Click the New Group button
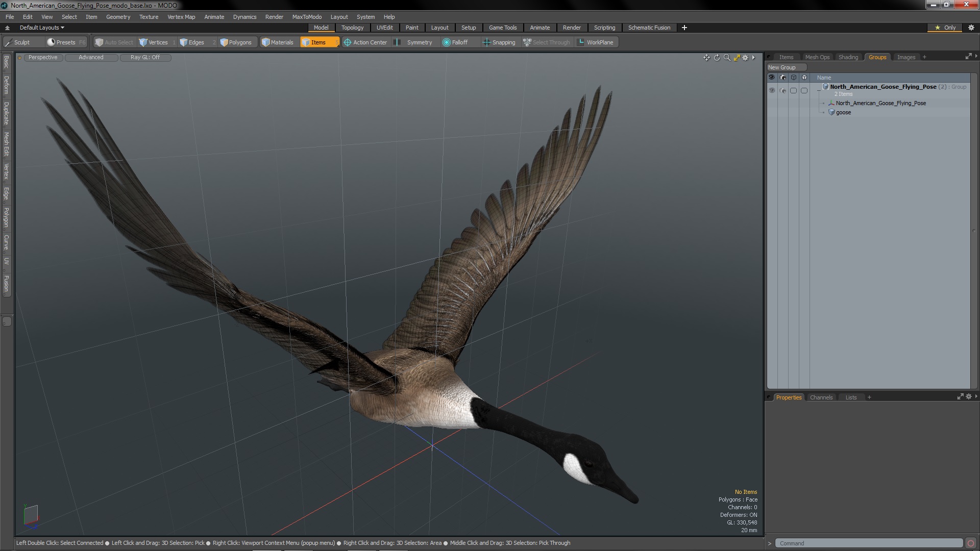Screen dimensions: 980x551 click(x=786, y=67)
